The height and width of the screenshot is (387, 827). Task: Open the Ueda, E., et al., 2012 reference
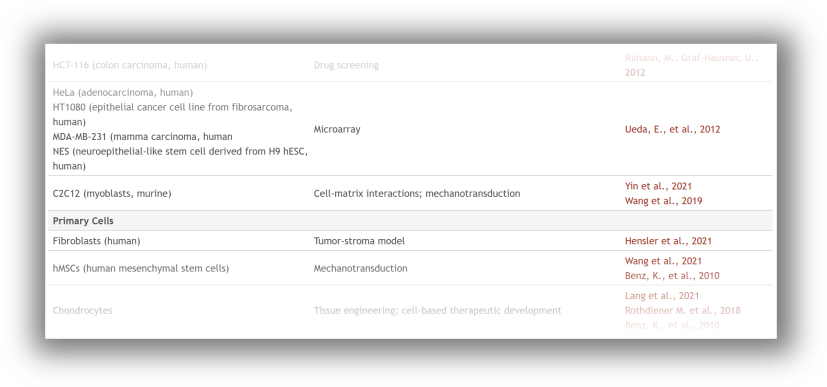point(672,129)
